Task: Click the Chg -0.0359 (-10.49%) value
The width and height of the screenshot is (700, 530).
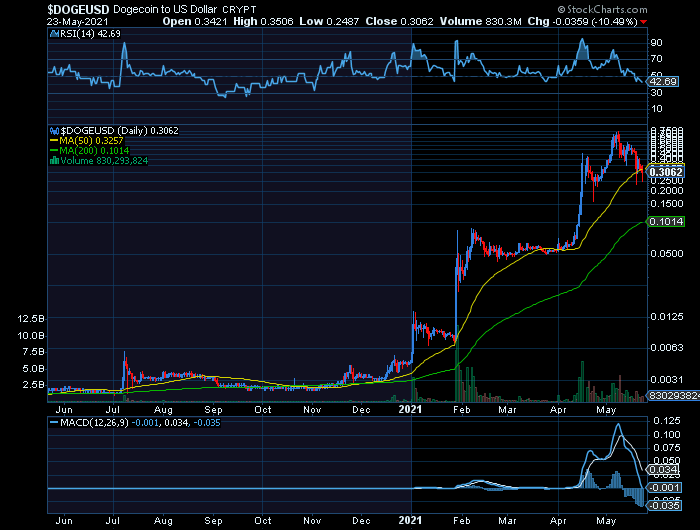Action: (583, 21)
